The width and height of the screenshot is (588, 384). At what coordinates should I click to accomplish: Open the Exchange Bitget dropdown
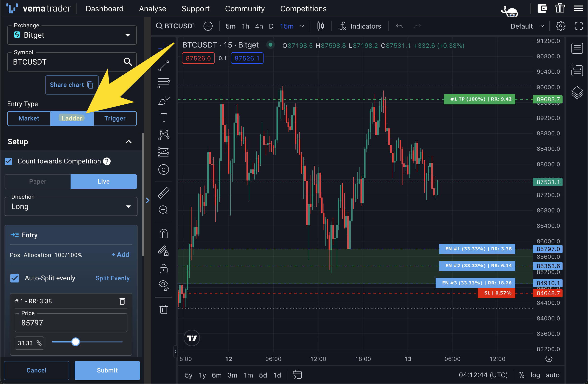point(72,35)
